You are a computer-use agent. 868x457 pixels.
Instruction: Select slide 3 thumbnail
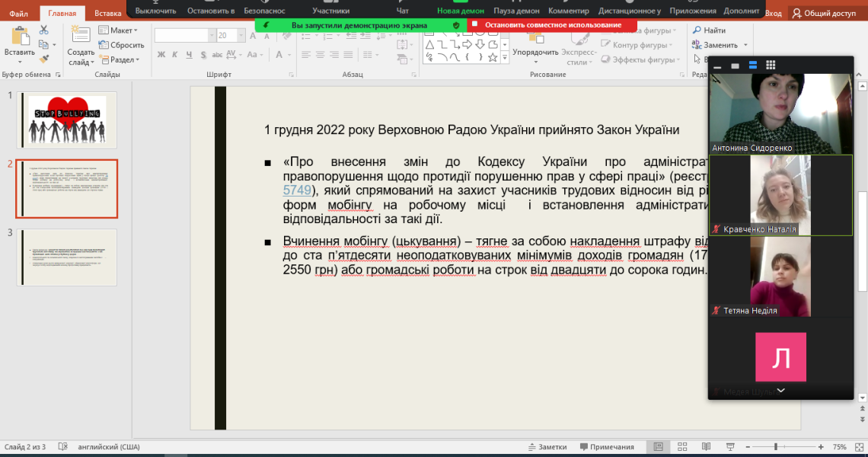point(67,257)
